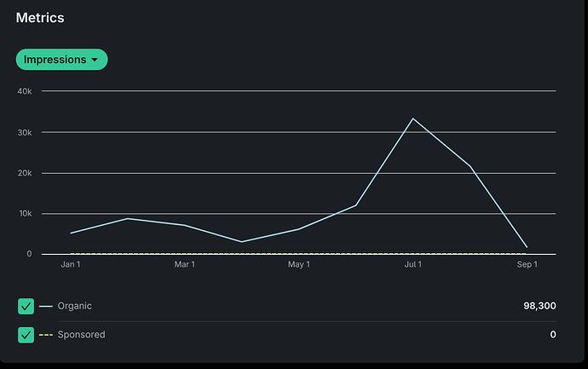
Task: Click the Sponsored total value of 0
Action: (552, 335)
